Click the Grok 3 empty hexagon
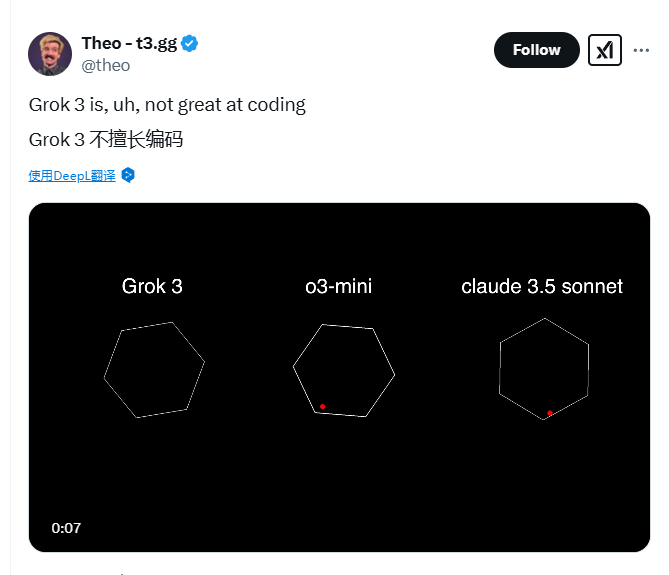This screenshot has height=575, width=669. [154, 370]
